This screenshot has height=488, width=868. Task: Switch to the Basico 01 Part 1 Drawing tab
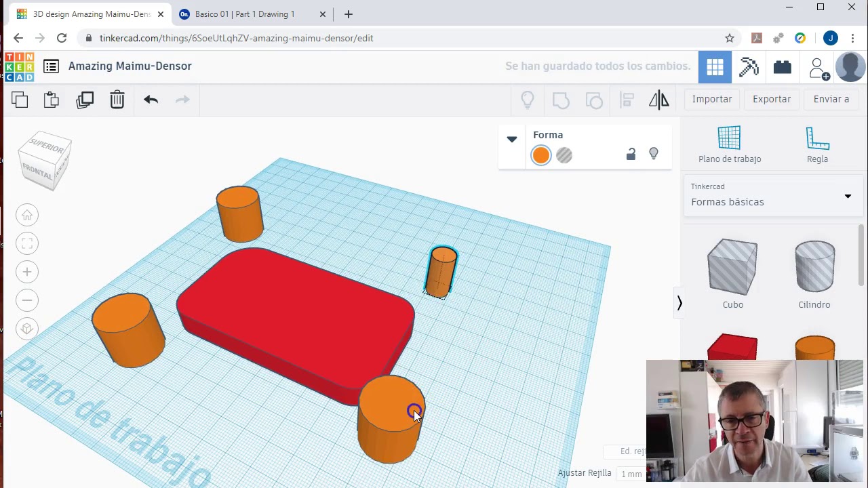click(245, 14)
